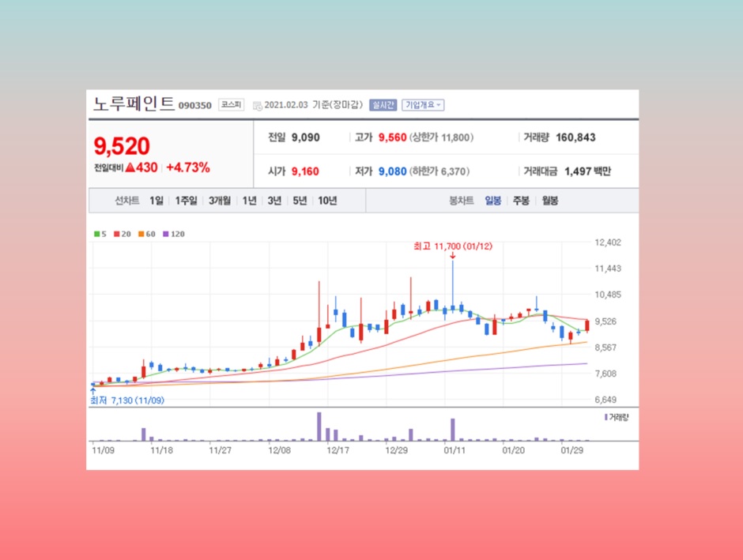Image resolution: width=743 pixels, height=560 pixels.
Task: Click the 6,649 price axis label
Action: pyautogui.click(x=605, y=400)
